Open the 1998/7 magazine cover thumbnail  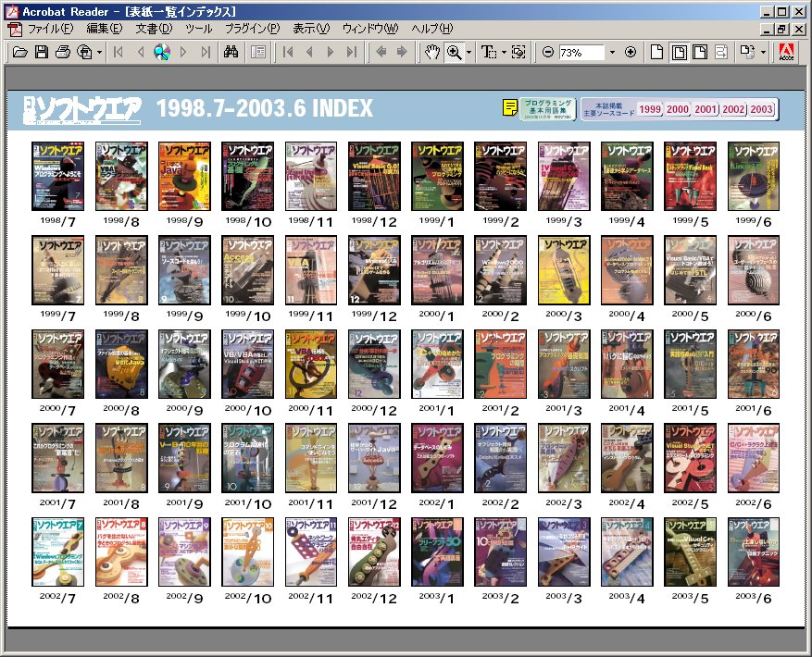click(58, 176)
